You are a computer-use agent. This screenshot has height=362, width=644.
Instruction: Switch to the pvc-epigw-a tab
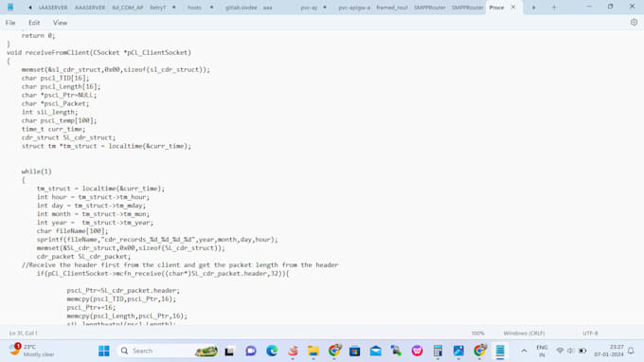click(x=354, y=8)
